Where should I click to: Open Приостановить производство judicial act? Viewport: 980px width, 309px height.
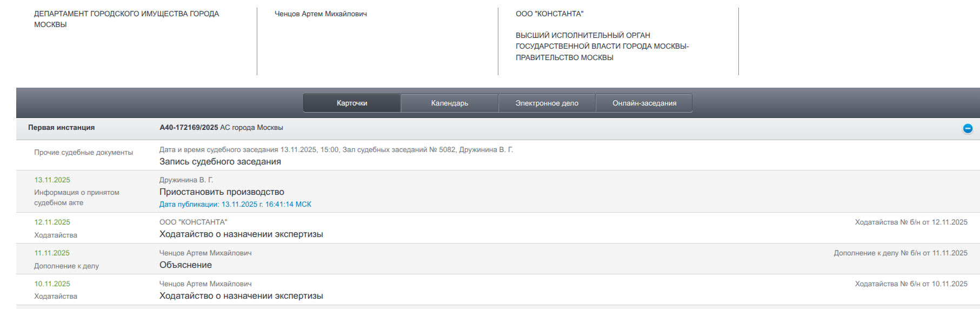coord(222,192)
